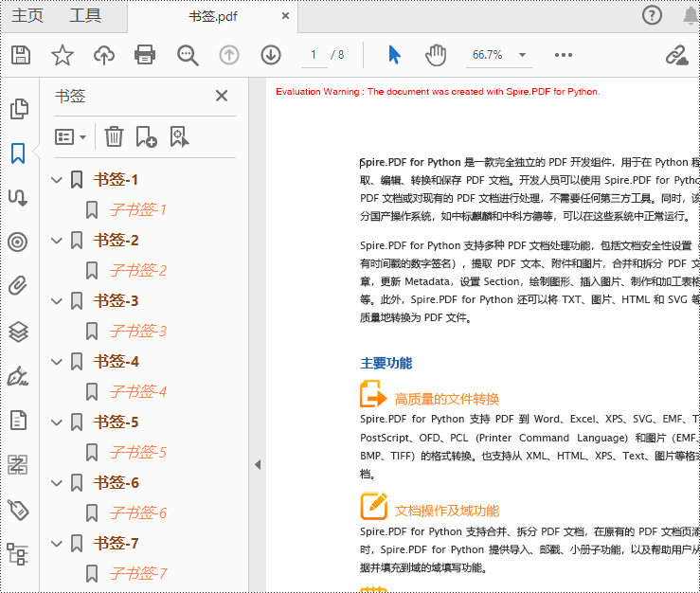Viewport: 700px width, 593px height.
Task: Click the 主要功能 heading
Action: [x=386, y=363]
